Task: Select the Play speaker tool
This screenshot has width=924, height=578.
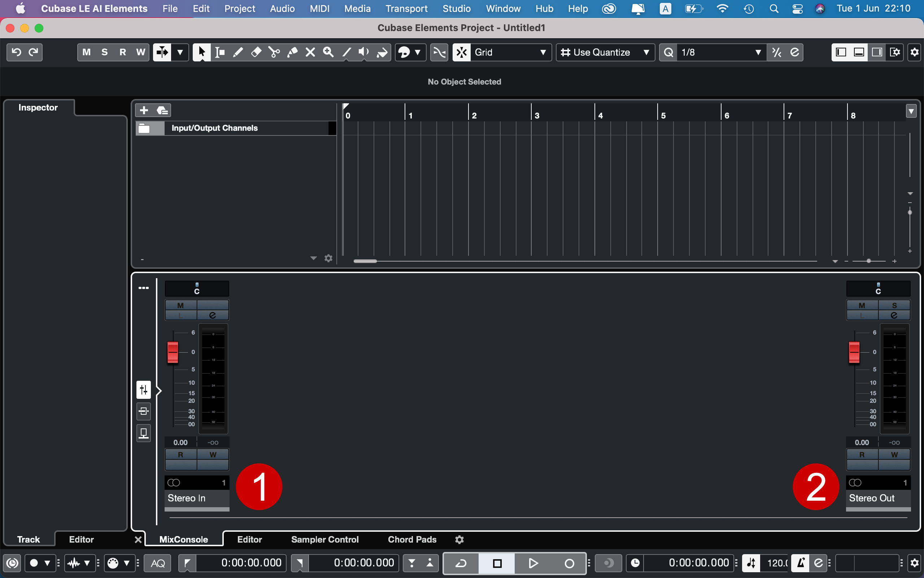Action: (x=364, y=52)
